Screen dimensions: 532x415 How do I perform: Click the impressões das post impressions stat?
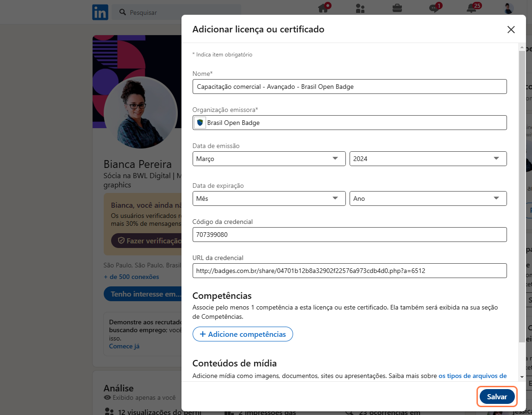coord(260,412)
